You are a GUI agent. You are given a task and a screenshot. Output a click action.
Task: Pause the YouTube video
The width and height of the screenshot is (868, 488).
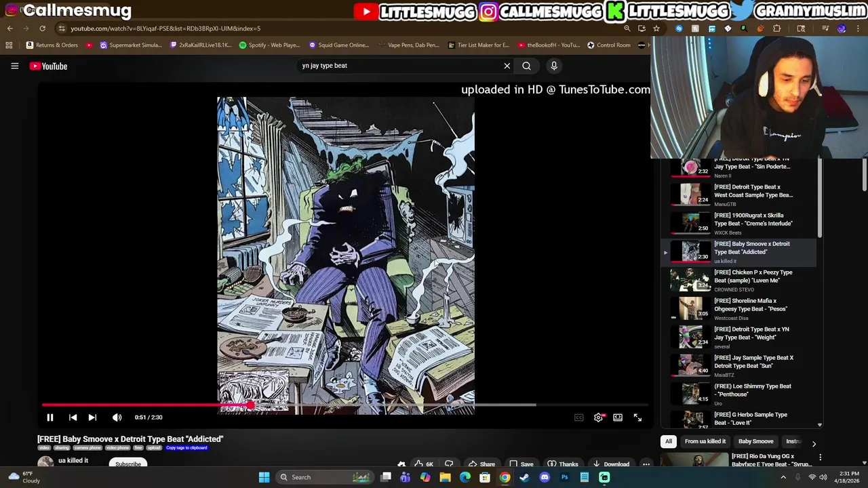coord(50,418)
